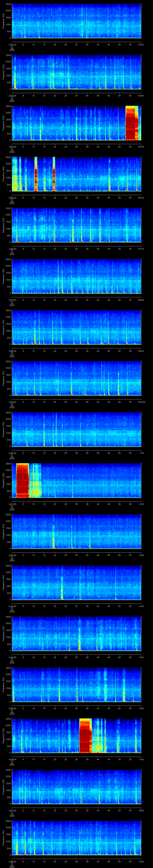Select the spectrogram panel starting at 4:00:00
Screen dimensions: 153x868
77,429
